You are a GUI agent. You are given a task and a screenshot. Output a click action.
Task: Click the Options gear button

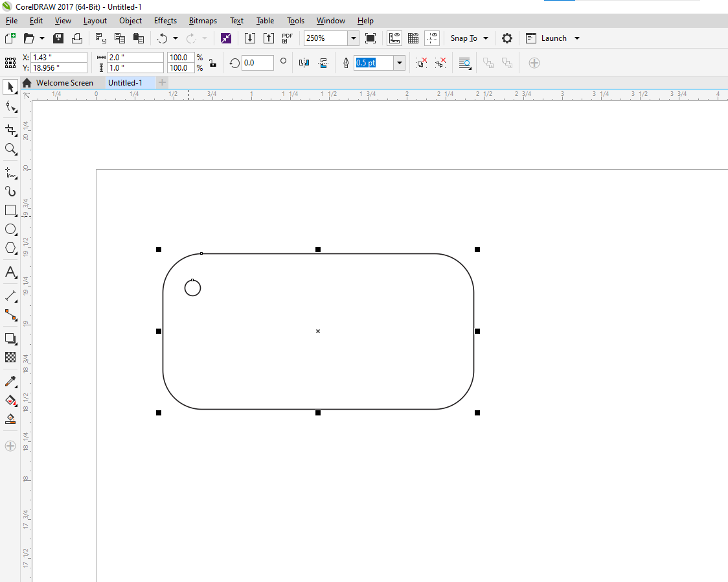[x=507, y=38]
